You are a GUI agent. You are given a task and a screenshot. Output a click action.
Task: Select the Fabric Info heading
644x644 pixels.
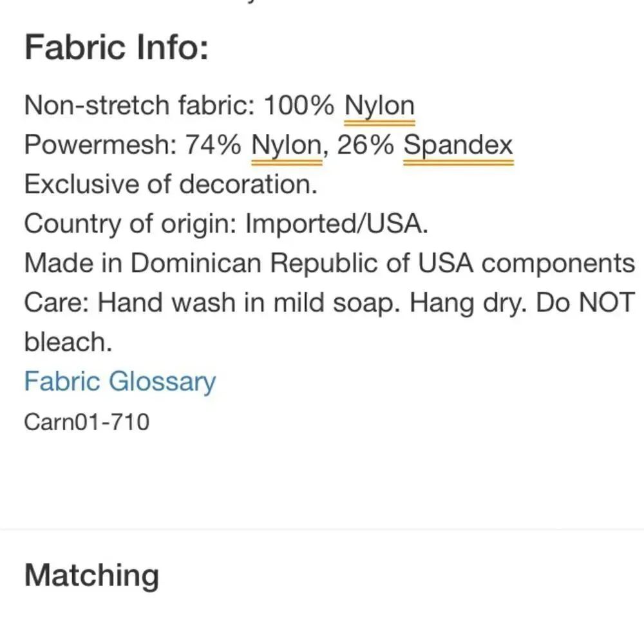click(x=117, y=48)
